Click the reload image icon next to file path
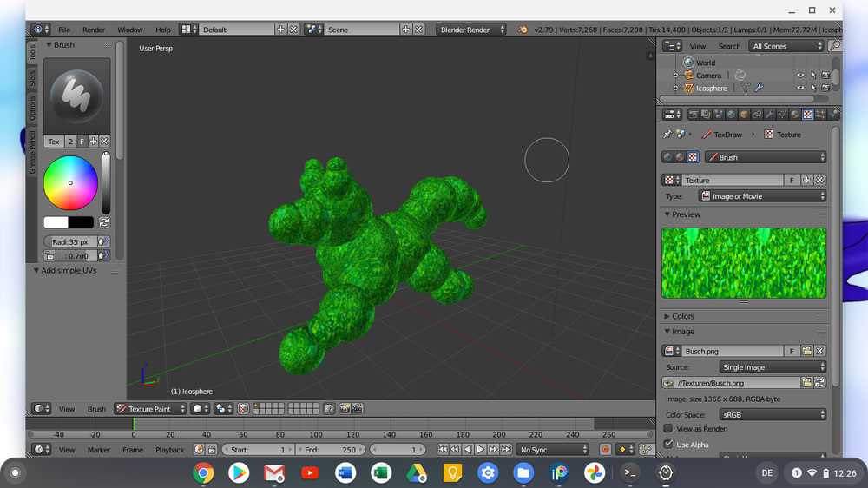 tap(819, 382)
